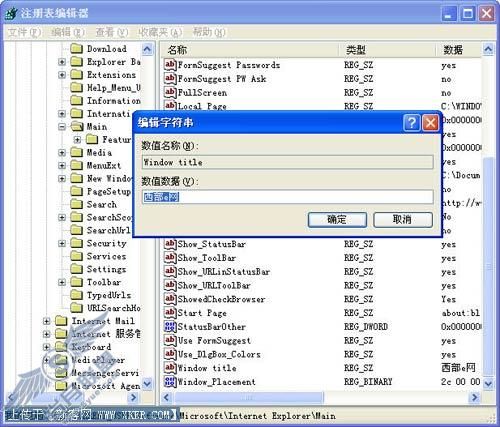
Task: Select the Window_Placement value row
Action: 322,382
